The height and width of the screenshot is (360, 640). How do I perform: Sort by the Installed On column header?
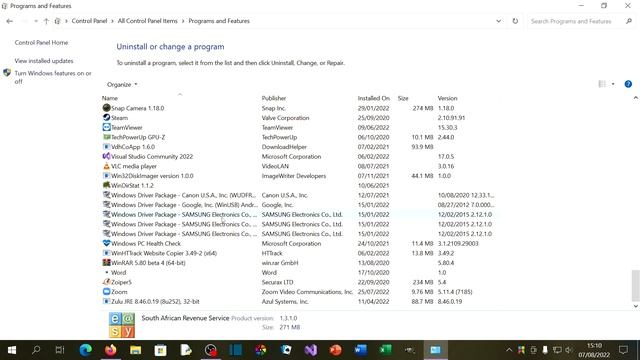pyautogui.click(x=373, y=98)
